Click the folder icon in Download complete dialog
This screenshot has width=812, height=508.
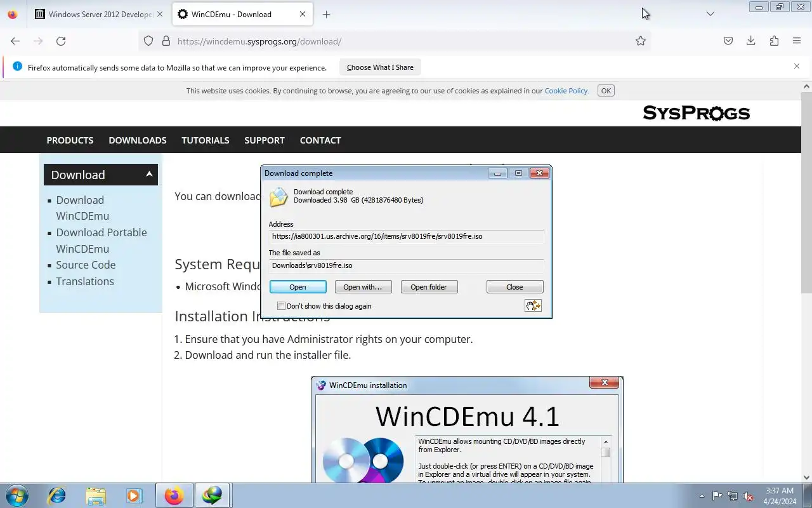(x=278, y=197)
